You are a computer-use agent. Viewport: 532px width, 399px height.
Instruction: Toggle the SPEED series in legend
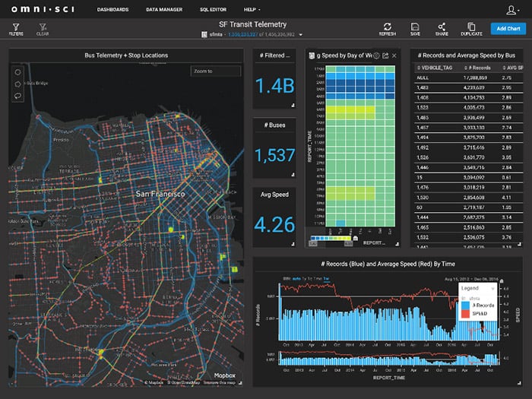coord(479,312)
